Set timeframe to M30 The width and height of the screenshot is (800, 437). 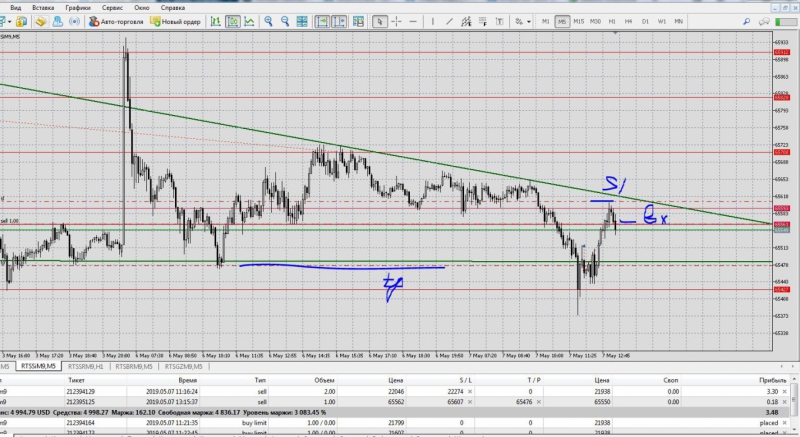[595, 21]
